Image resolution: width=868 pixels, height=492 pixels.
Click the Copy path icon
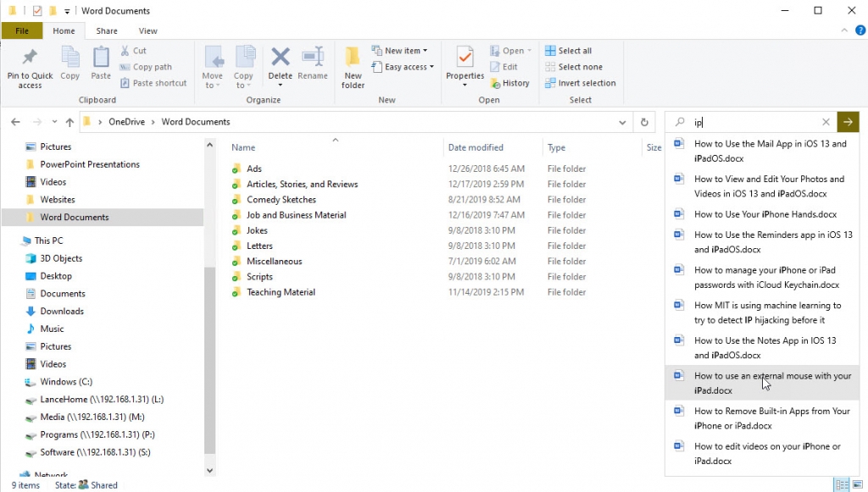[147, 66]
